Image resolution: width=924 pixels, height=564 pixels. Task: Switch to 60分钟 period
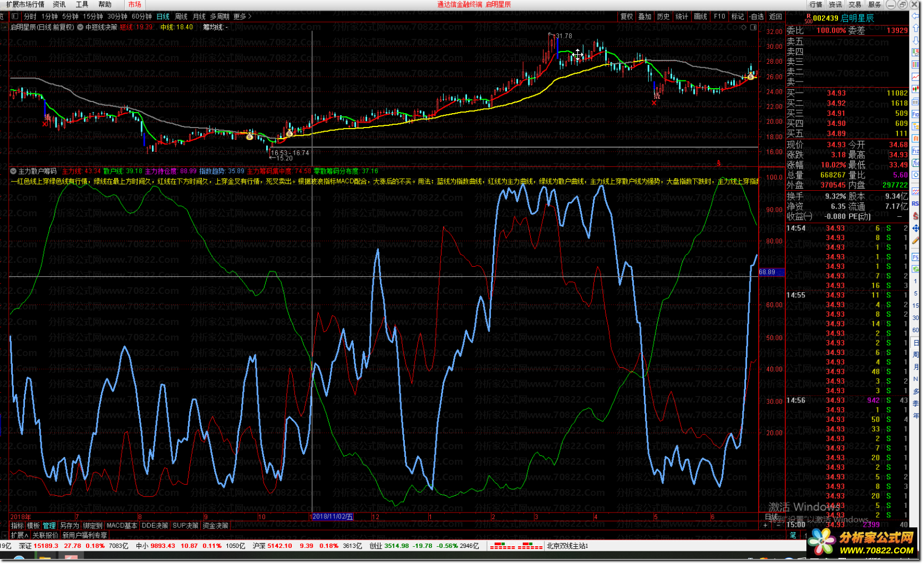(142, 17)
